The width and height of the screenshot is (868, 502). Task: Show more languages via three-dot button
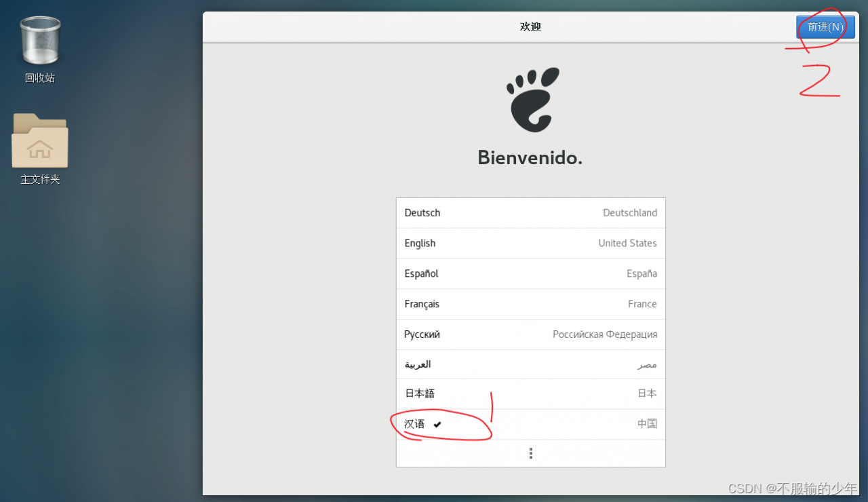point(531,453)
